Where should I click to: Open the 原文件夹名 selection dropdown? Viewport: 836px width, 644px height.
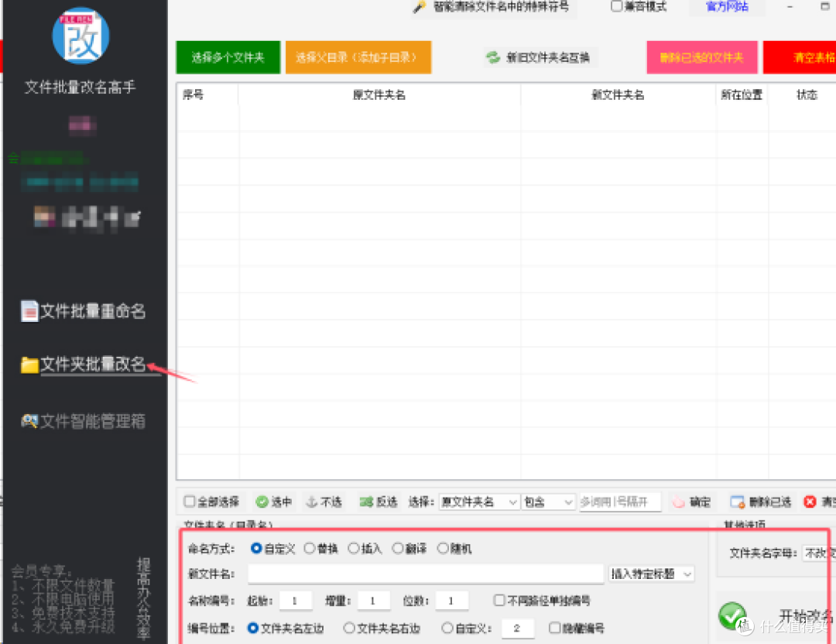click(x=479, y=502)
